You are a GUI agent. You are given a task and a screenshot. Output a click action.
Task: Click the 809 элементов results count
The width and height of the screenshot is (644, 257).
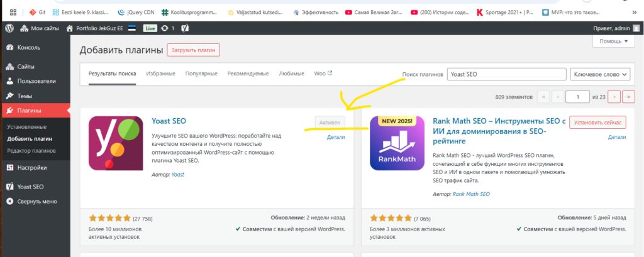click(x=514, y=97)
